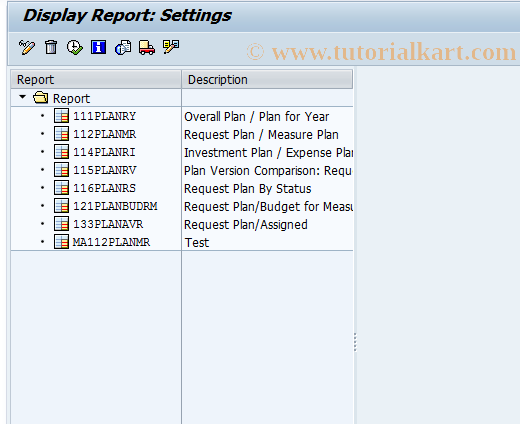Select report 112PLANMR
This screenshot has width=520, height=424.
(104, 134)
